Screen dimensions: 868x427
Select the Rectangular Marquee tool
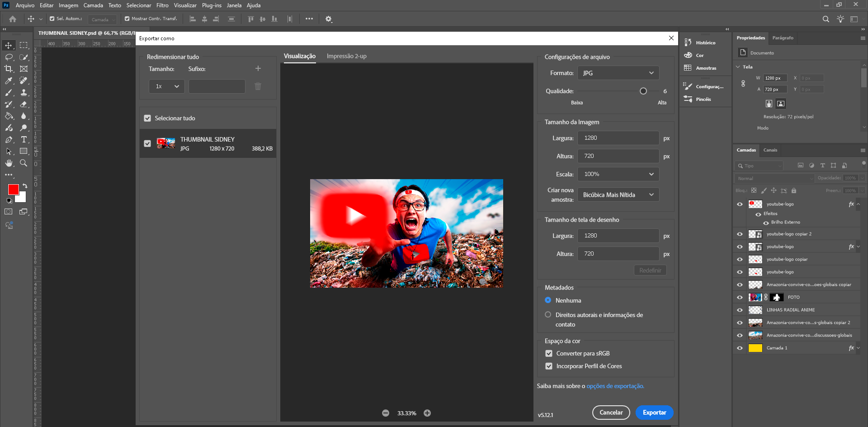click(x=24, y=45)
